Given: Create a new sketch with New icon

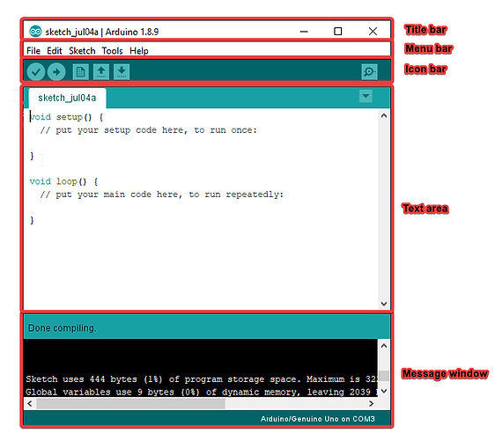Looking at the screenshot, I should click(x=81, y=72).
